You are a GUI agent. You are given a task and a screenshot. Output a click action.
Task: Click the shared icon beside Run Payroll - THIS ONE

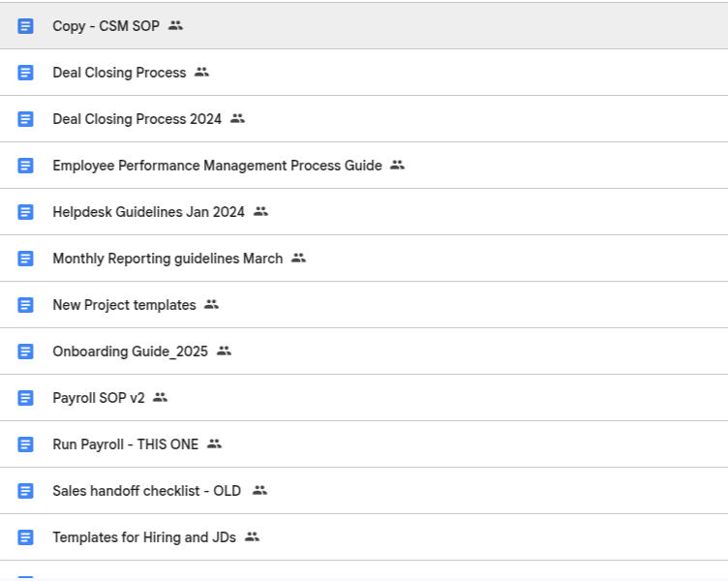click(x=214, y=444)
